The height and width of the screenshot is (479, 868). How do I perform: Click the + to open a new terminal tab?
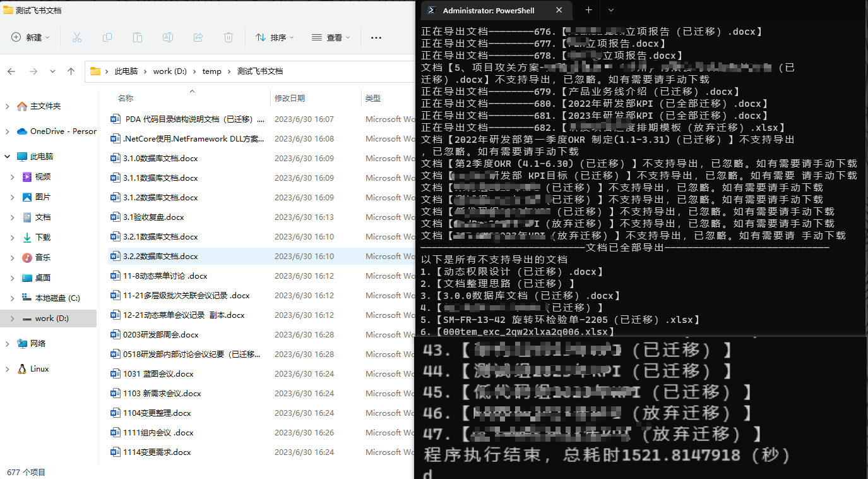pos(588,10)
